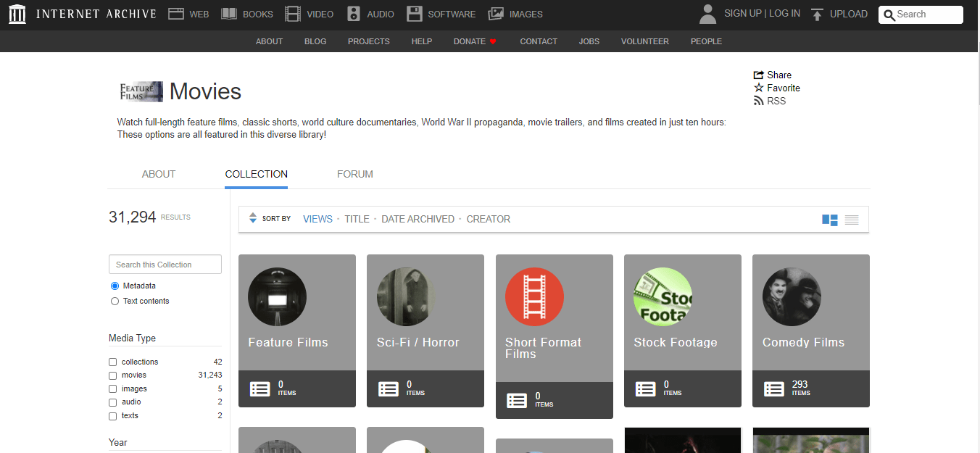
Task: Open the Audio speaker icon
Action: (354, 14)
